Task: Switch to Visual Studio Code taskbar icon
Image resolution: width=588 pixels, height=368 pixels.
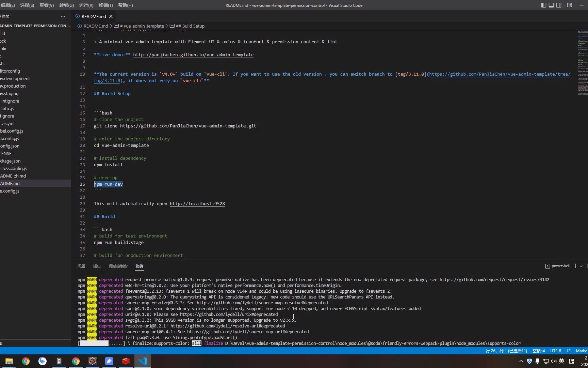Action: pos(143,361)
